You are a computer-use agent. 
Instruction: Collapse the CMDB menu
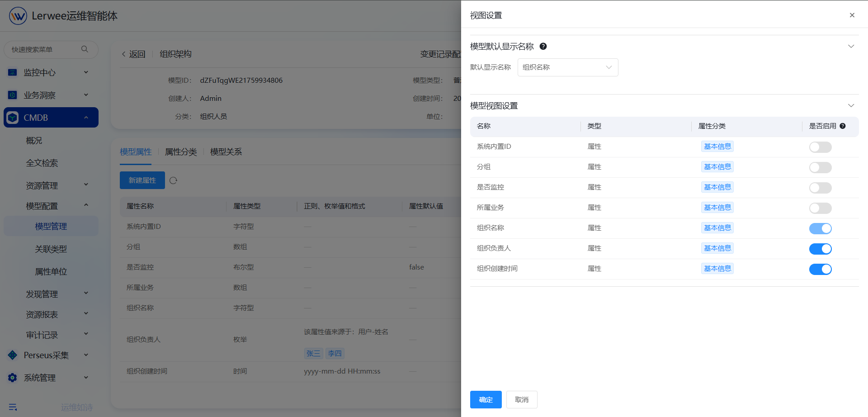[86, 118]
